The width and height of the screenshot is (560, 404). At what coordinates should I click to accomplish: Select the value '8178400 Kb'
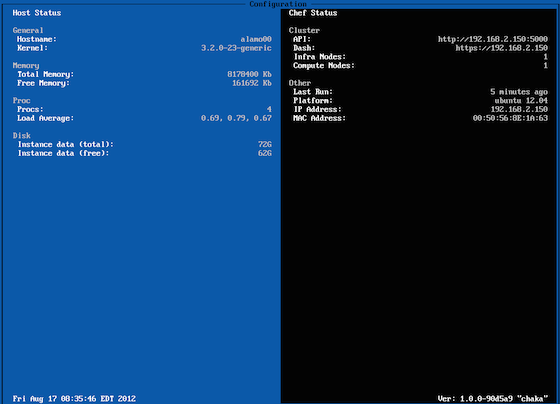coord(249,74)
